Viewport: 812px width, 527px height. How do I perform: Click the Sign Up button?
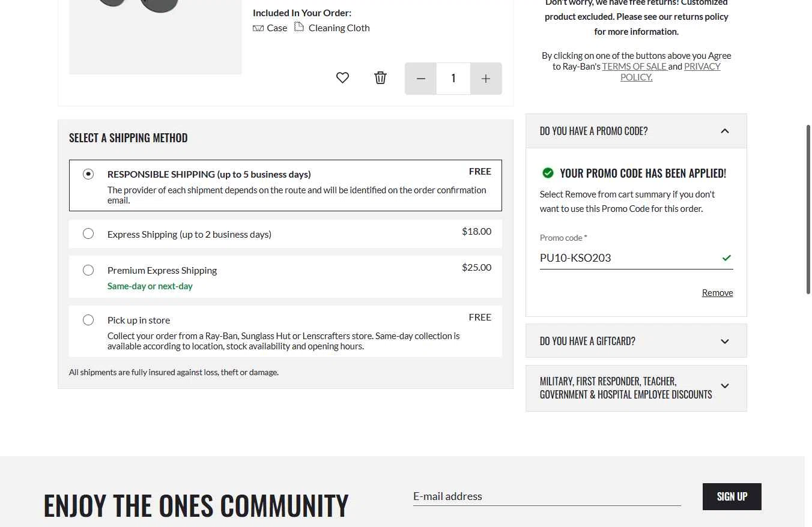732,496
